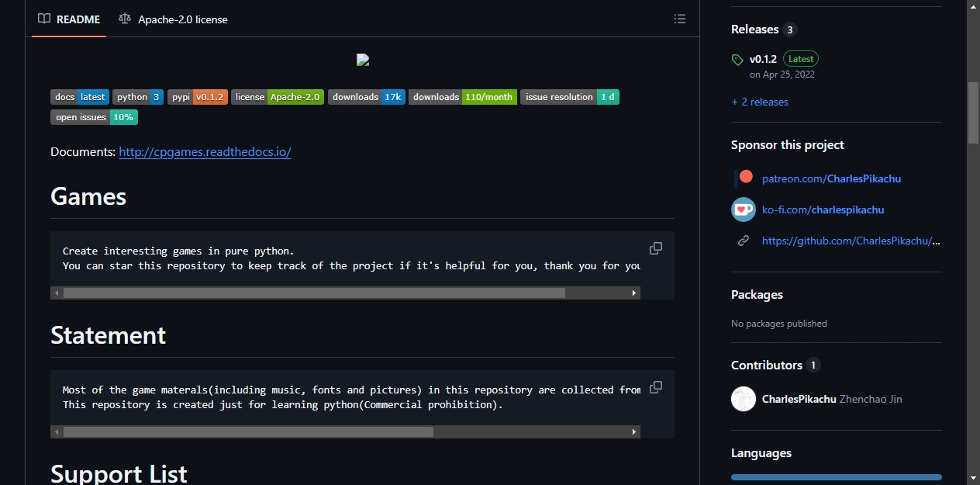980x485 pixels.
Task: Open the Contributors section heading
Action: coord(767,365)
